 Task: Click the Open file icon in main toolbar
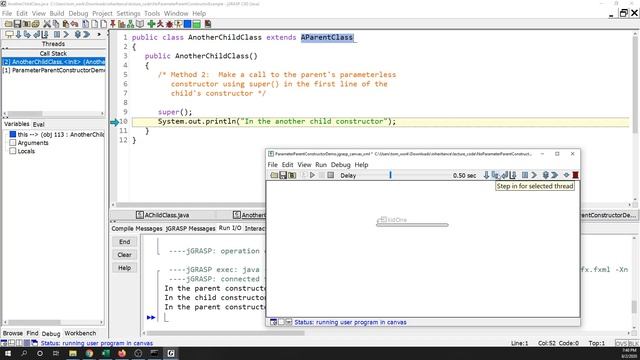(x=8, y=24)
